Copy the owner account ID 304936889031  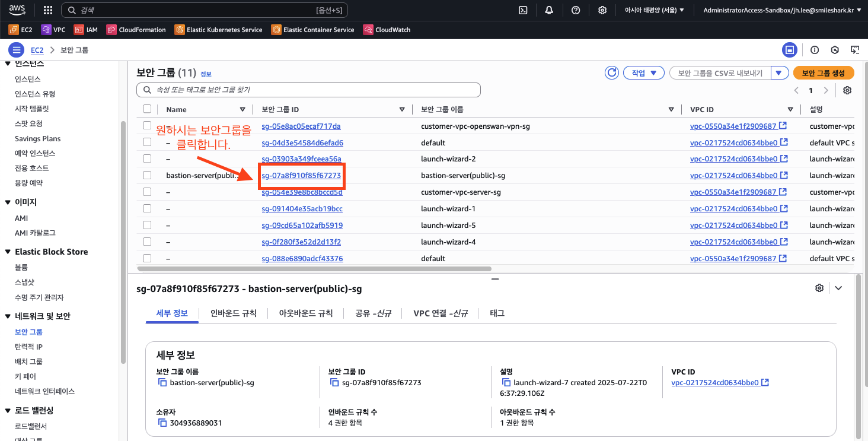[x=162, y=423]
